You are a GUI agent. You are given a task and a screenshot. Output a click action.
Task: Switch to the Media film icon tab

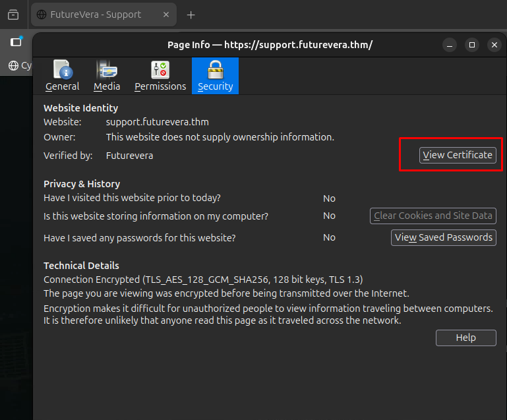[107, 75]
